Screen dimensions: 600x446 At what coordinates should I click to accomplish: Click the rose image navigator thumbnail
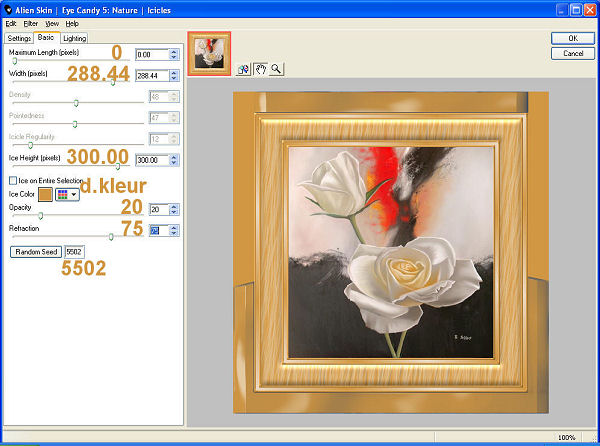tap(209, 54)
